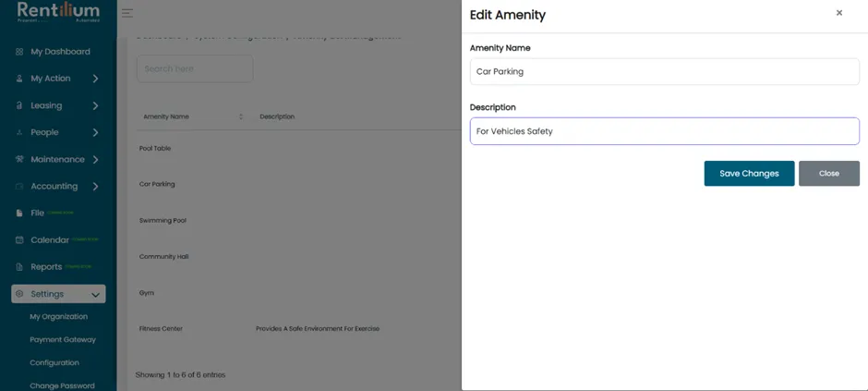The image size is (868, 391).
Task: Click the Calendar sidebar icon
Action: click(19, 239)
